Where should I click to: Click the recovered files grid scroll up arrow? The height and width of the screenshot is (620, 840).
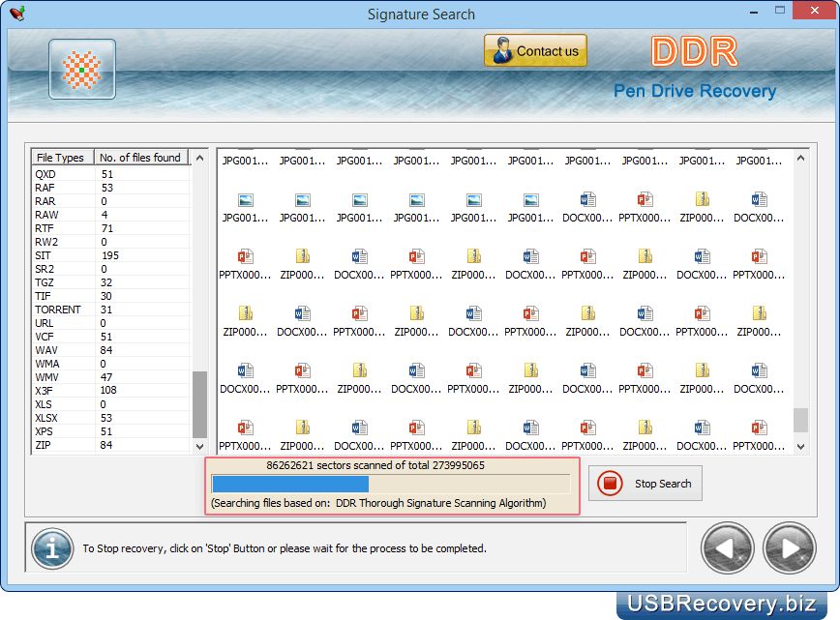click(x=800, y=158)
